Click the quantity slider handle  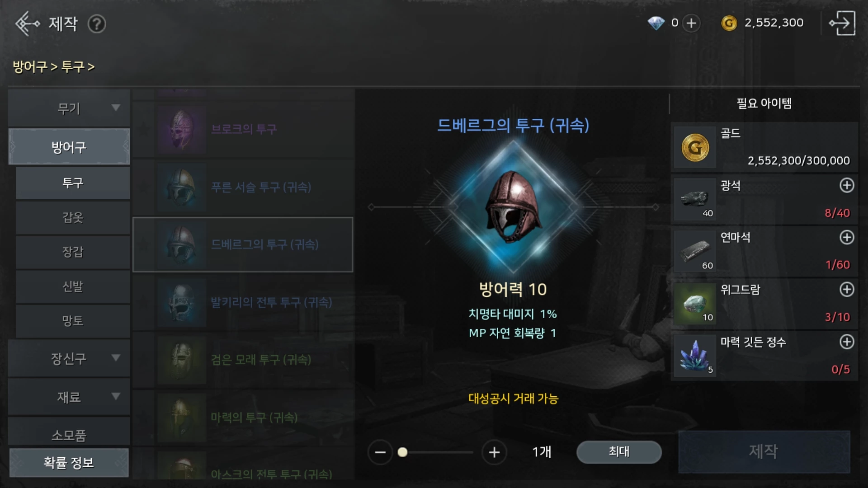tap(402, 452)
